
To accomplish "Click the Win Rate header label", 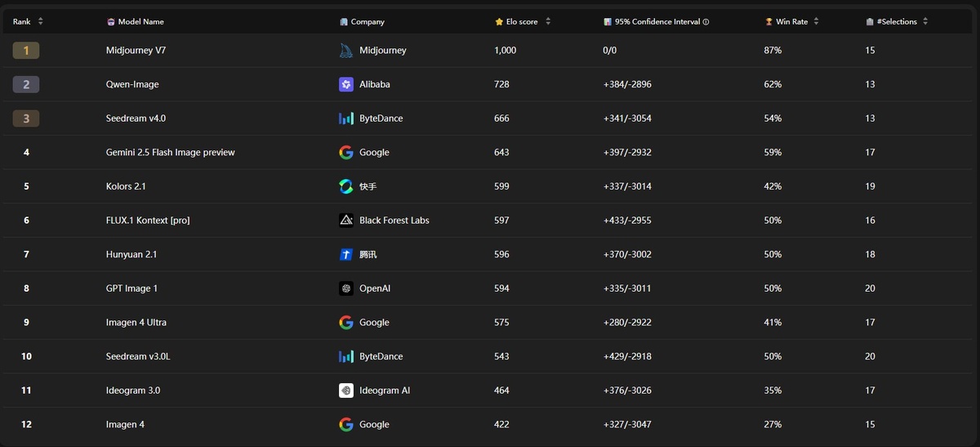I will pos(792,22).
